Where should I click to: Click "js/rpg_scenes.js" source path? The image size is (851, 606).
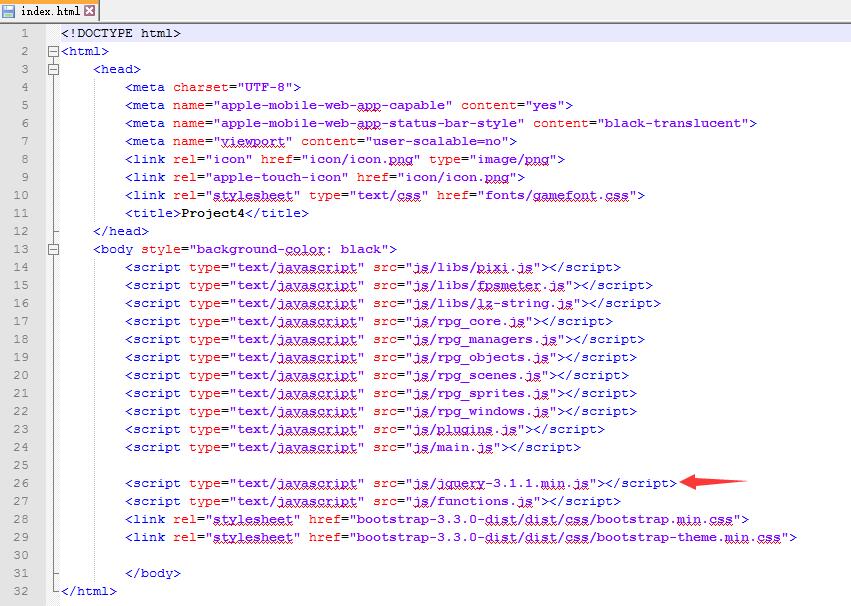click(x=477, y=375)
